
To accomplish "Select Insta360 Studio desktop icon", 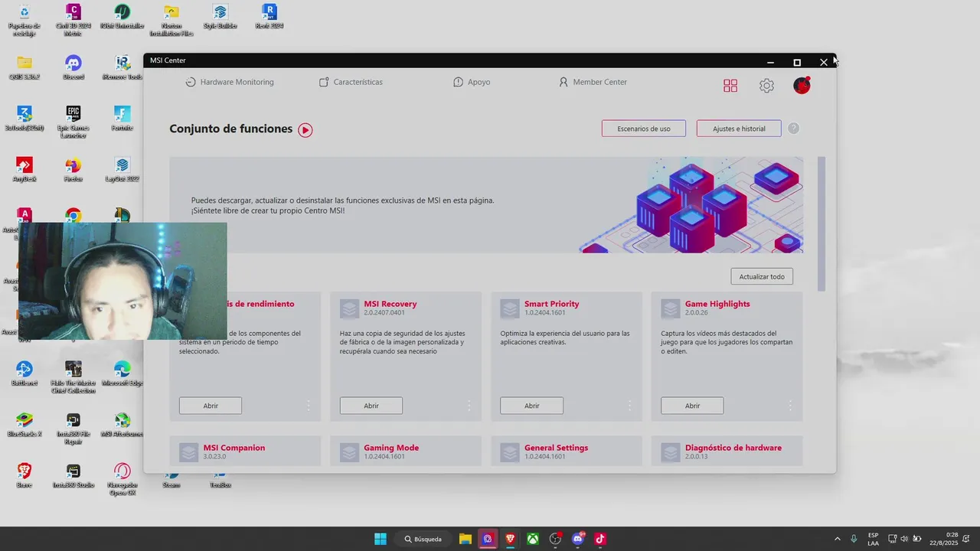I will 73,475.
